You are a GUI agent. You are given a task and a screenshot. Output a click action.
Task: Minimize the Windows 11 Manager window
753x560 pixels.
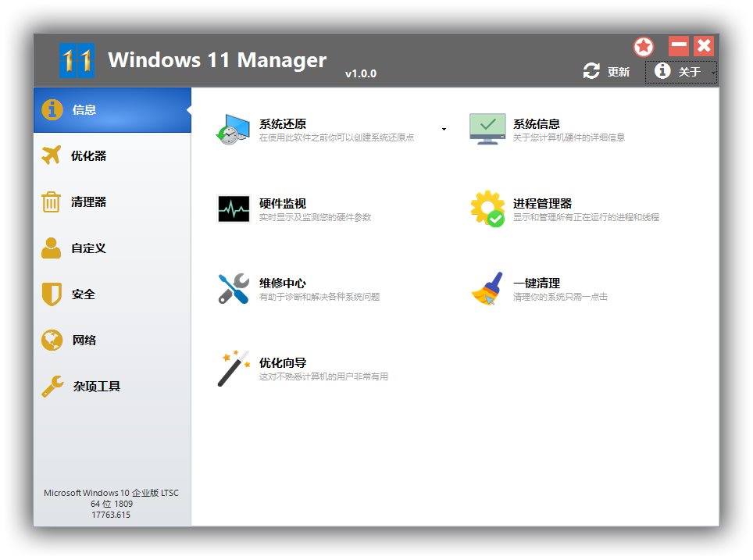click(x=679, y=46)
